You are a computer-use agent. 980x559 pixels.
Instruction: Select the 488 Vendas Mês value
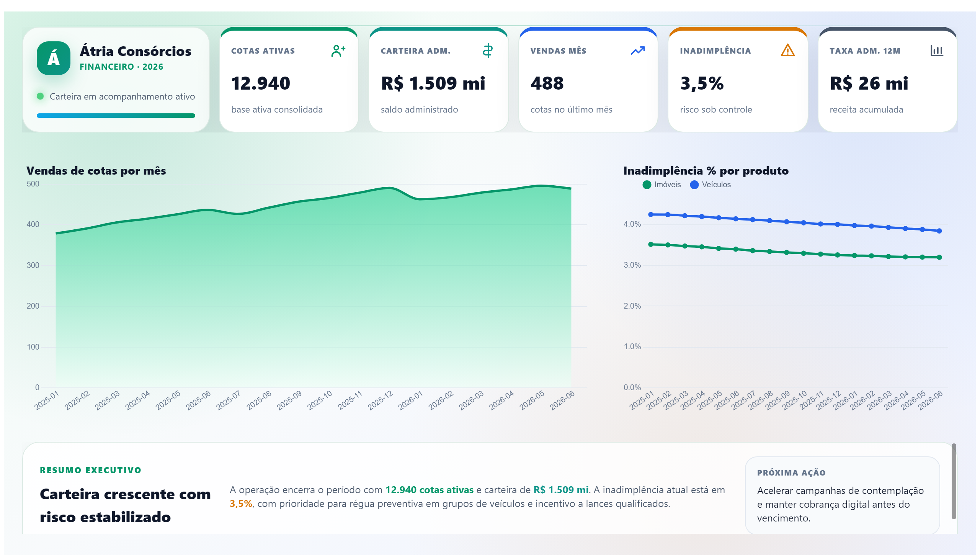547,83
